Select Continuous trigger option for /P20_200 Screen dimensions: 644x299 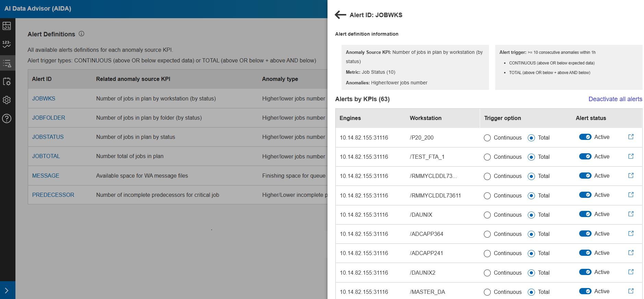point(487,138)
